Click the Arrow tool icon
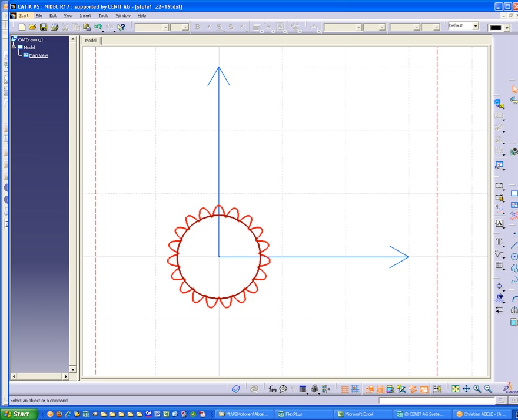This screenshot has width=518, height=420. 499,310
